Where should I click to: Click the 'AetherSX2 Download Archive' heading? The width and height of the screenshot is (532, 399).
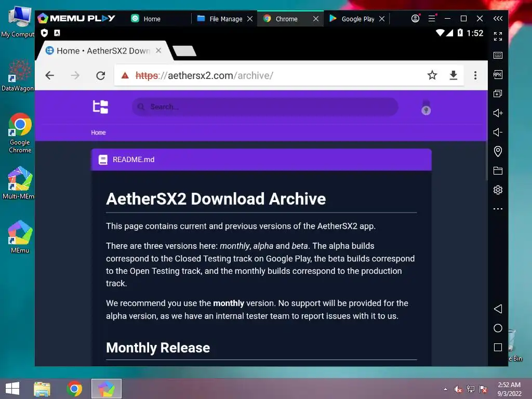click(x=216, y=199)
